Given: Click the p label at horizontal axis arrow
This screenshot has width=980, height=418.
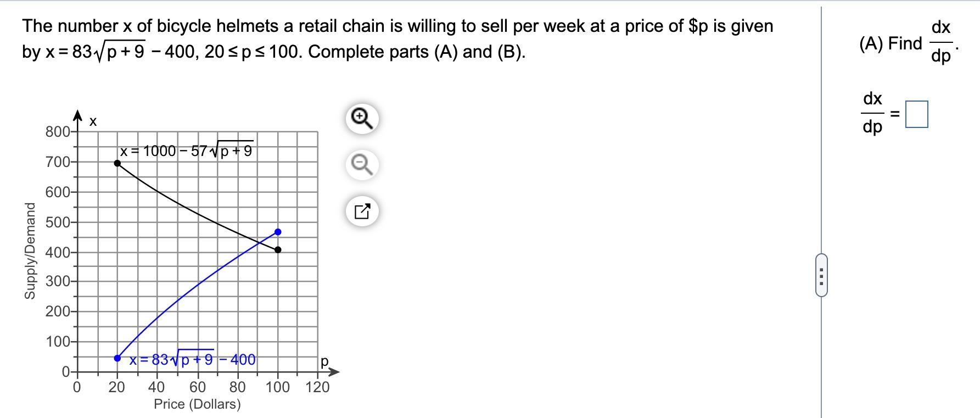Looking at the screenshot, I should [324, 362].
